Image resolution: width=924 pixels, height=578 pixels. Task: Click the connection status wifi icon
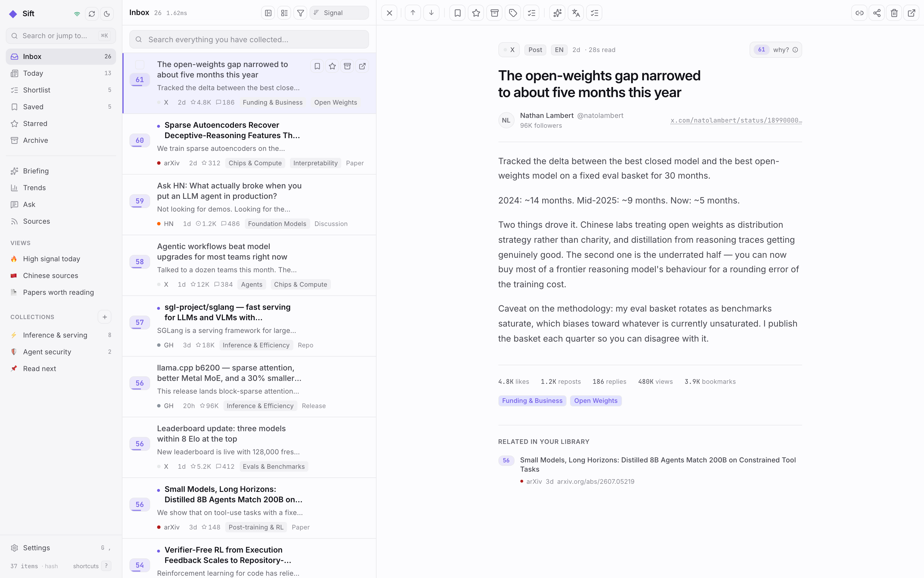(77, 14)
